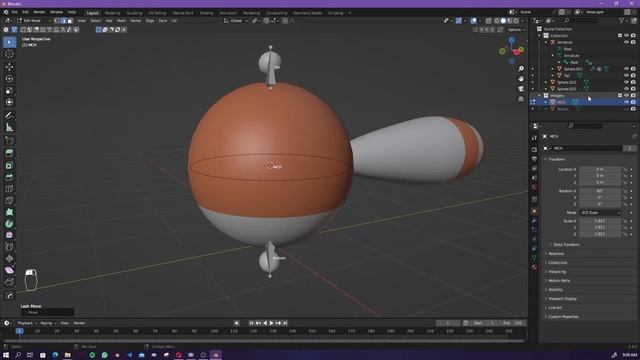
Task: Toggle visibility of the MCH object
Action: (x=626, y=102)
